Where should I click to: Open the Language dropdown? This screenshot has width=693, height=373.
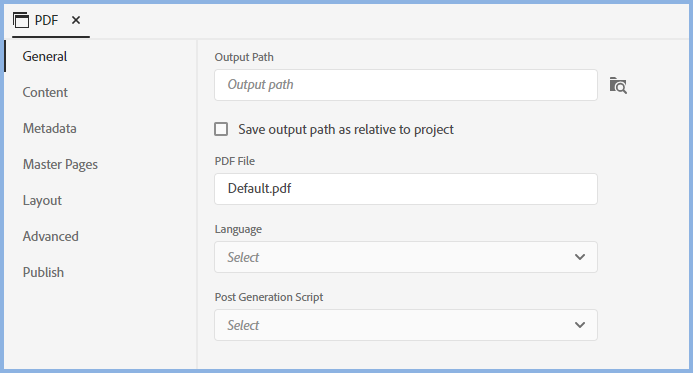coord(406,257)
